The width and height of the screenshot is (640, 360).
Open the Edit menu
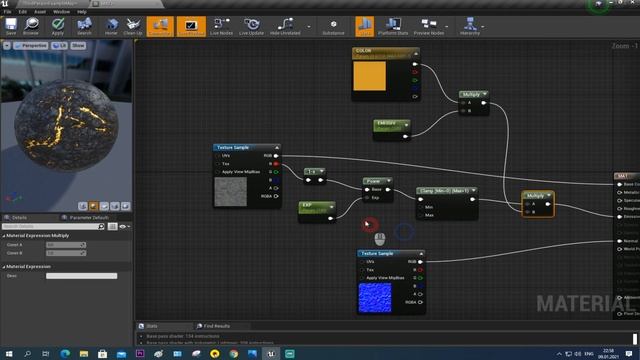[22, 12]
